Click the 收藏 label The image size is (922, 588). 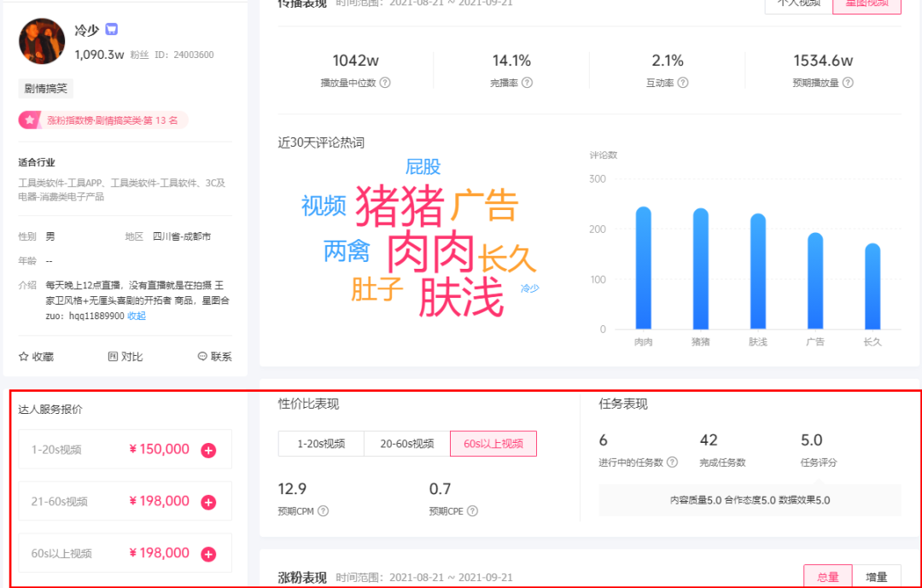[x=43, y=357]
